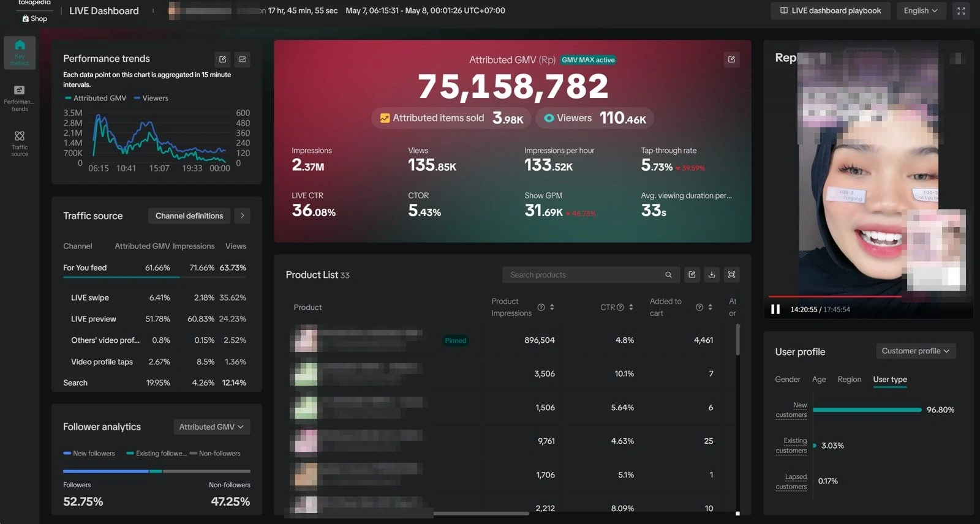Screen dimensions: 980x524
Task: Open the English language dropdown
Action: click(x=921, y=10)
